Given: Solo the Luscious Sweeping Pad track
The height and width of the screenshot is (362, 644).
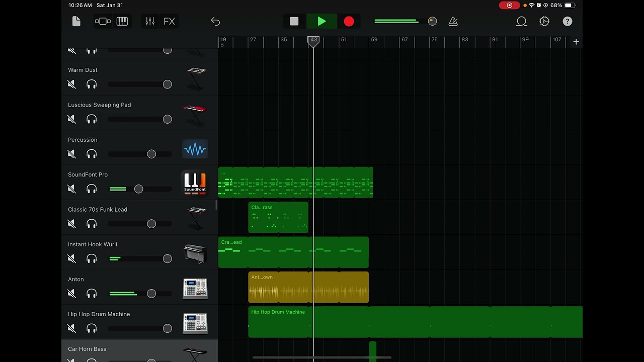Looking at the screenshot, I should tap(92, 119).
